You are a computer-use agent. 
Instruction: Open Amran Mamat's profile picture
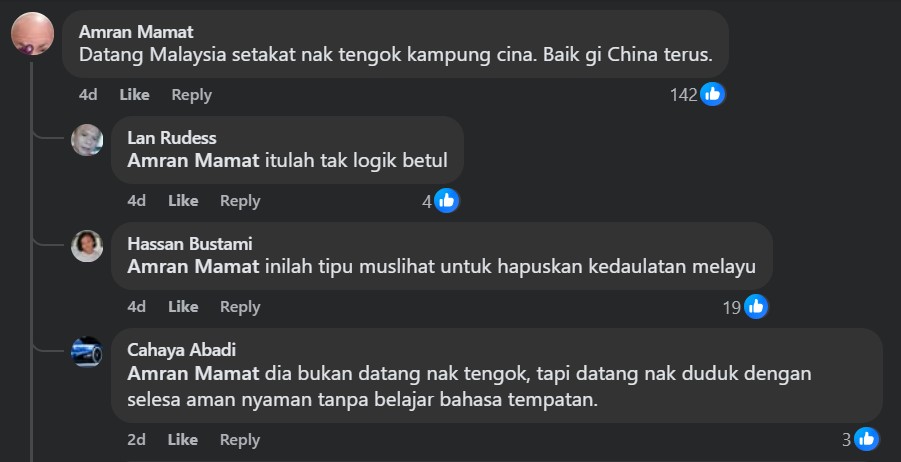click(33, 34)
